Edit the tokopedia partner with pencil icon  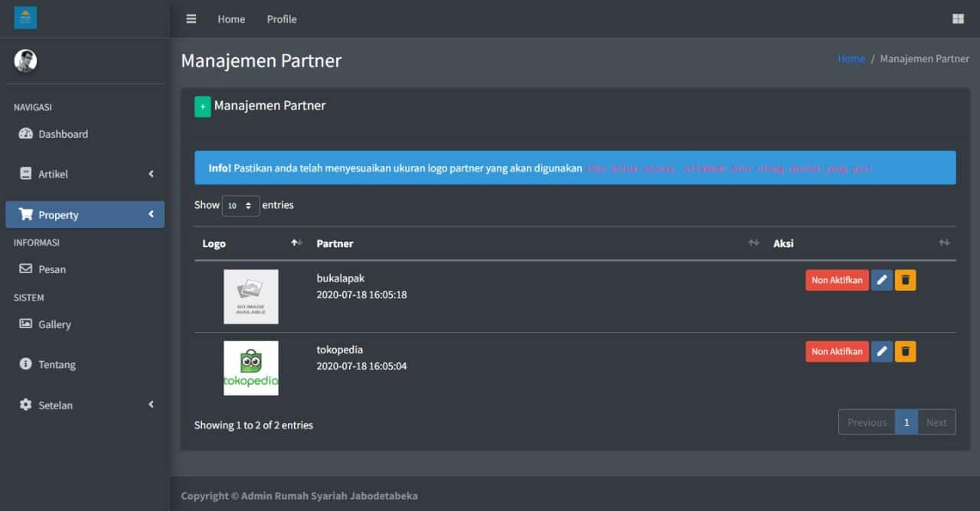click(x=881, y=352)
